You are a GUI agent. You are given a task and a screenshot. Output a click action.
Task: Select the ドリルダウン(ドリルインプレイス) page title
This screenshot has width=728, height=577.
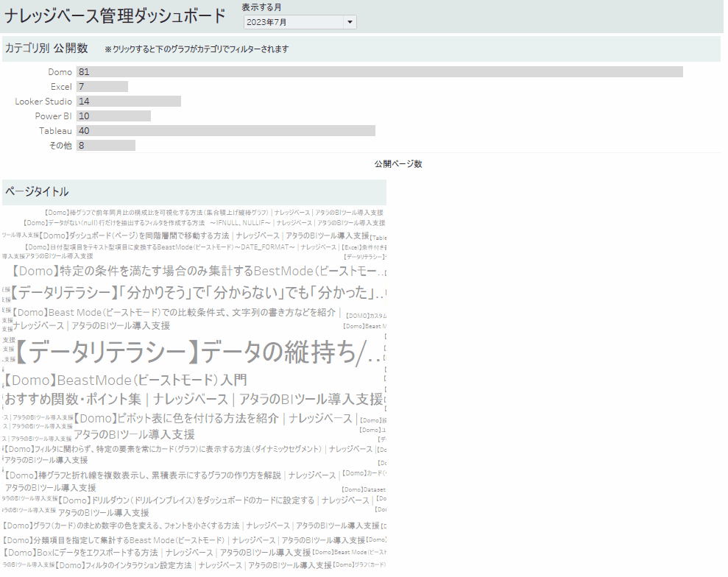(214, 506)
